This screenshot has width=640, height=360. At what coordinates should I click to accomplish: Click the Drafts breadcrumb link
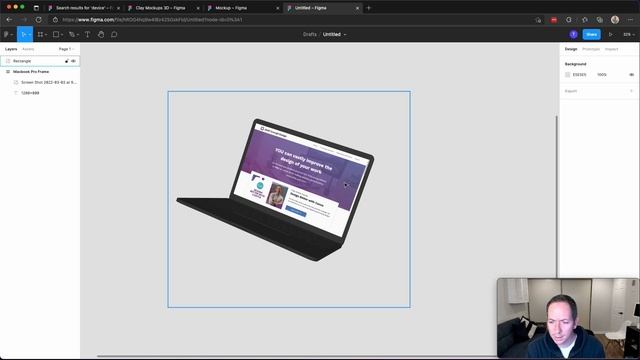[x=310, y=34]
